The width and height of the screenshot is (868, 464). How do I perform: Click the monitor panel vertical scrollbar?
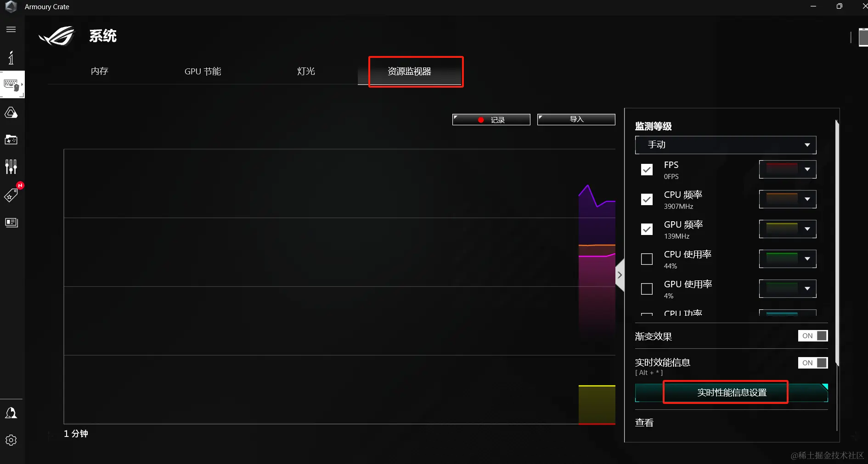click(x=837, y=243)
